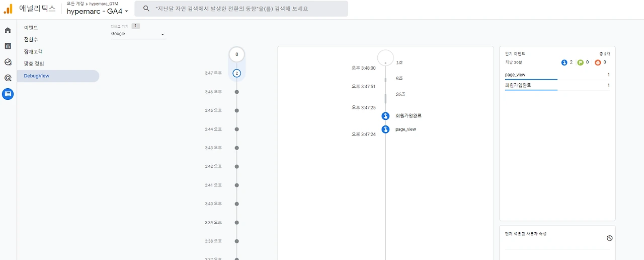
Task: Click the top circle showing 0 in minute stream
Action: click(237, 54)
